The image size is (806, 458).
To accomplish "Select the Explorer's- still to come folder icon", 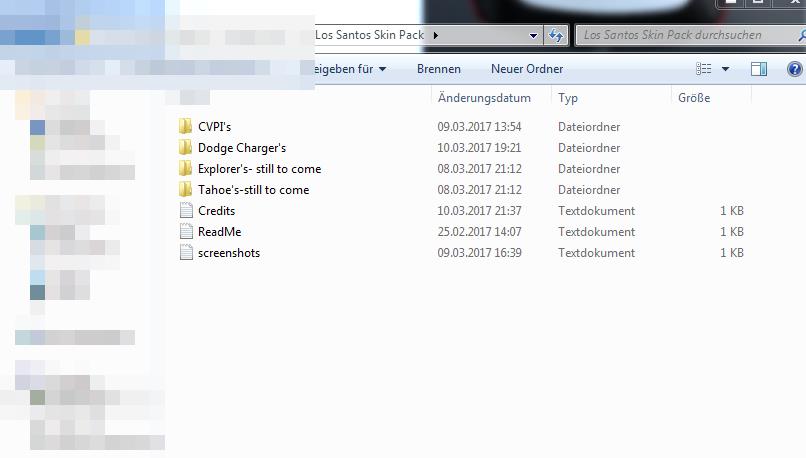I will click(x=186, y=169).
